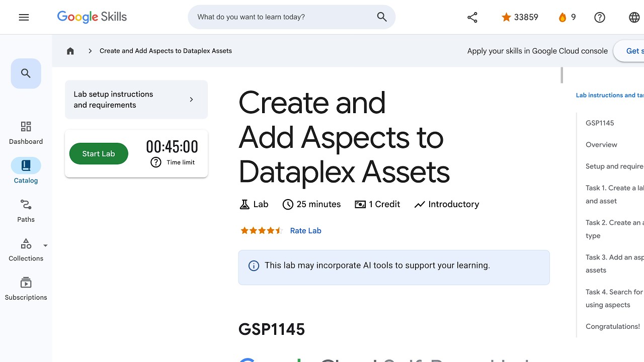Open the hamburger main menu
The width and height of the screenshot is (644, 362).
click(24, 17)
